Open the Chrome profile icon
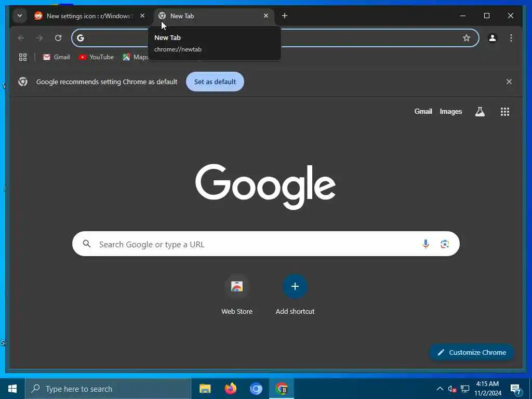The image size is (532, 399). 493,38
